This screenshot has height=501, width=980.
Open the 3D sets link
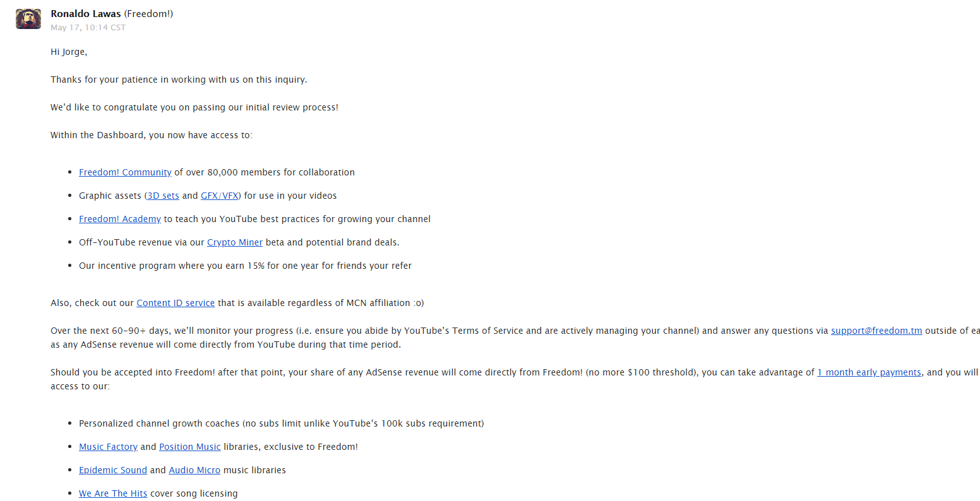(x=163, y=196)
